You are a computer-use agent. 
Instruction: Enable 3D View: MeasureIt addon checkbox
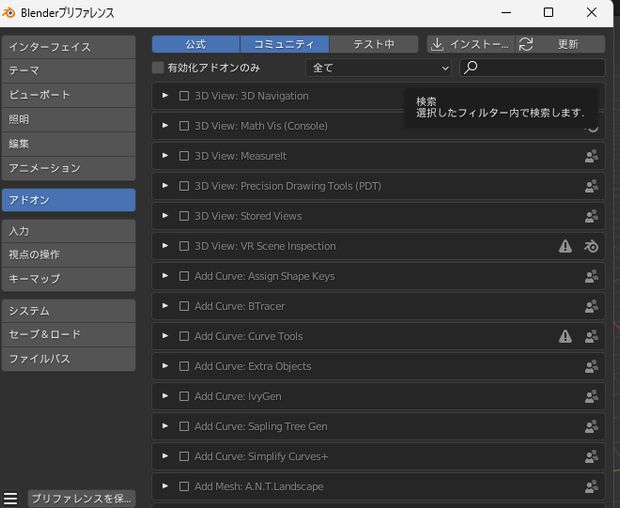pyautogui.click(x=184, y=156)
